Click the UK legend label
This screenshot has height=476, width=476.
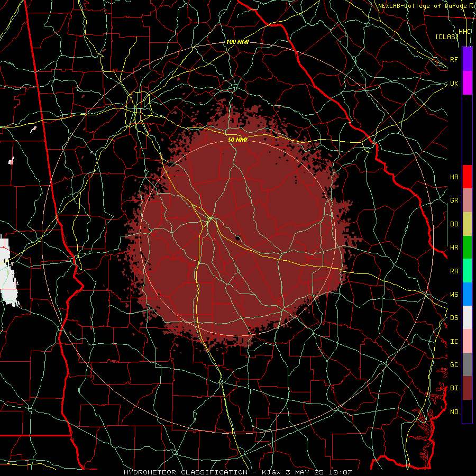454,83
